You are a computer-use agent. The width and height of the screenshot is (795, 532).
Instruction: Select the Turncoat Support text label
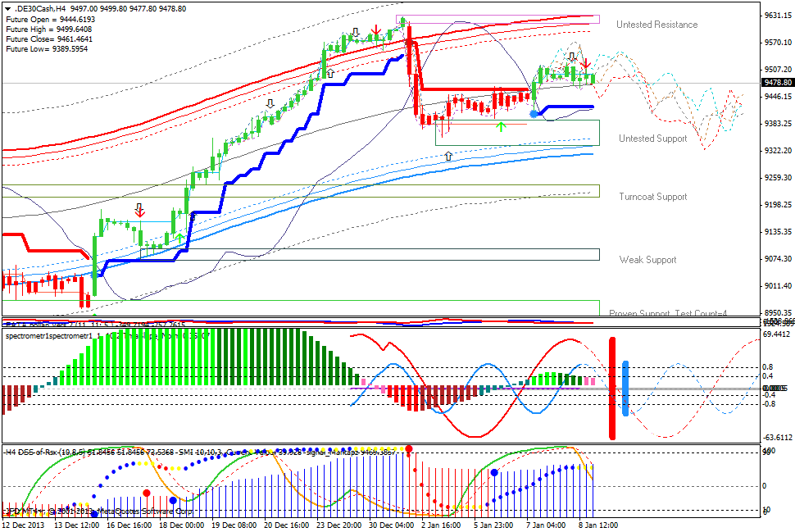[654, 197]
